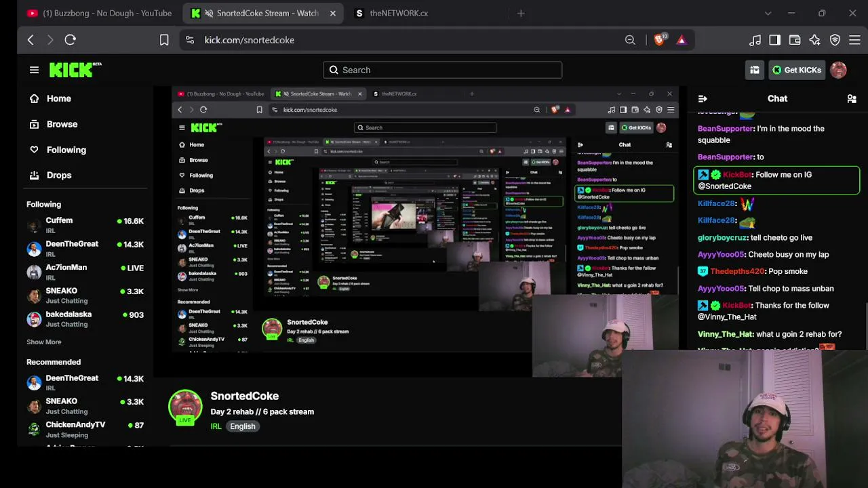Open SNEAKO in the Recommended list

85,406
